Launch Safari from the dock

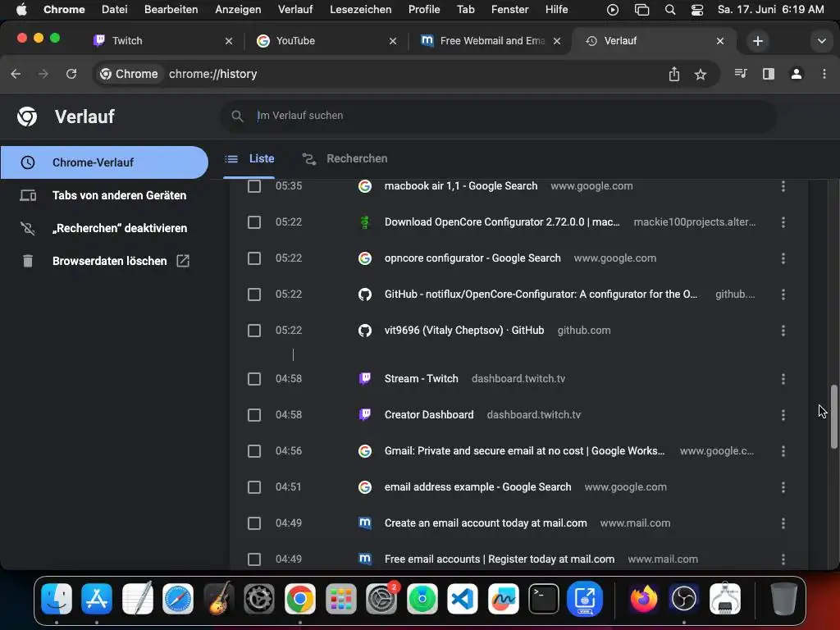[178, 598]
